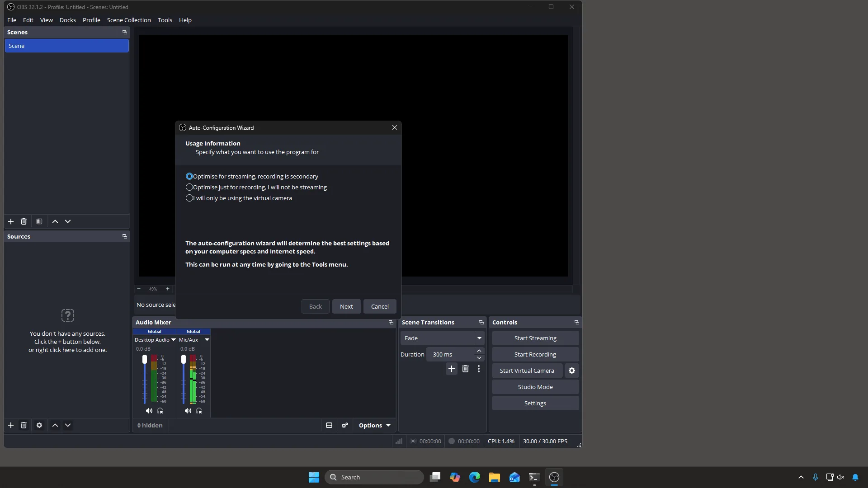Open the Desktop Audio dropdown arrow
Image resolution: width=868 pixels, height=488 pixels.
pyautogui.click(x=173, y=340)
